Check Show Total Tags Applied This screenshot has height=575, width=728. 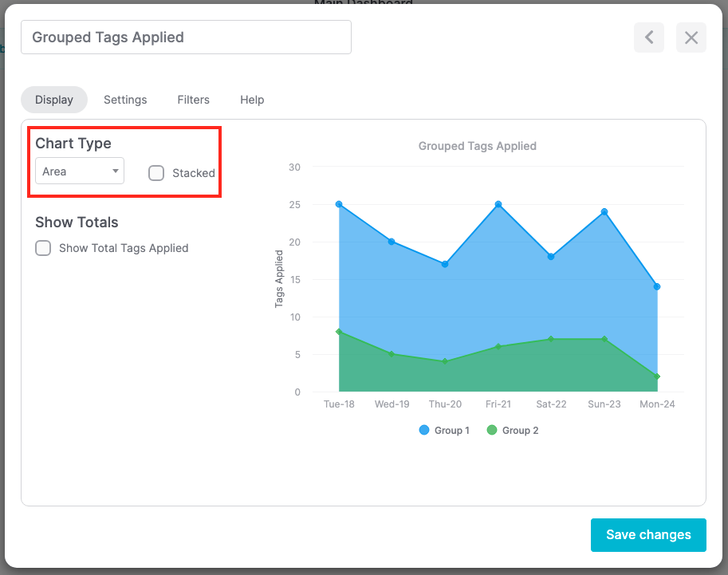click(x=43, y=248)
